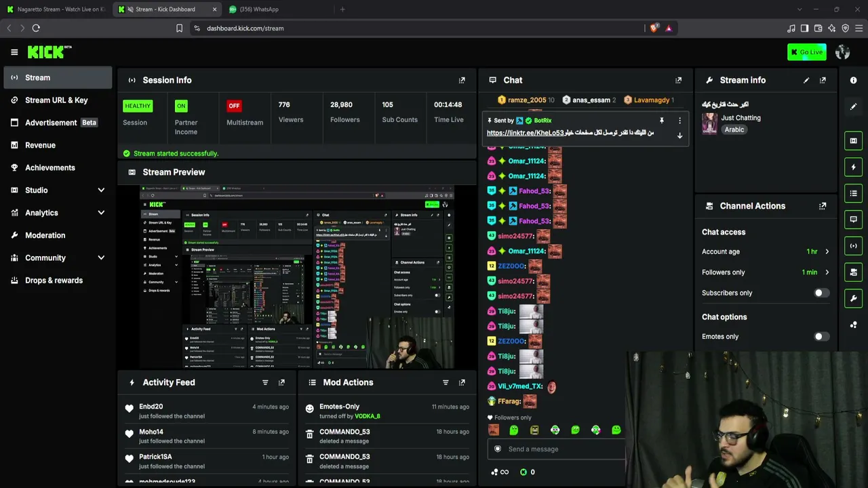Filter the Activity Feed list
This screenshot has height=488, width=868.
tap(265, 382)
